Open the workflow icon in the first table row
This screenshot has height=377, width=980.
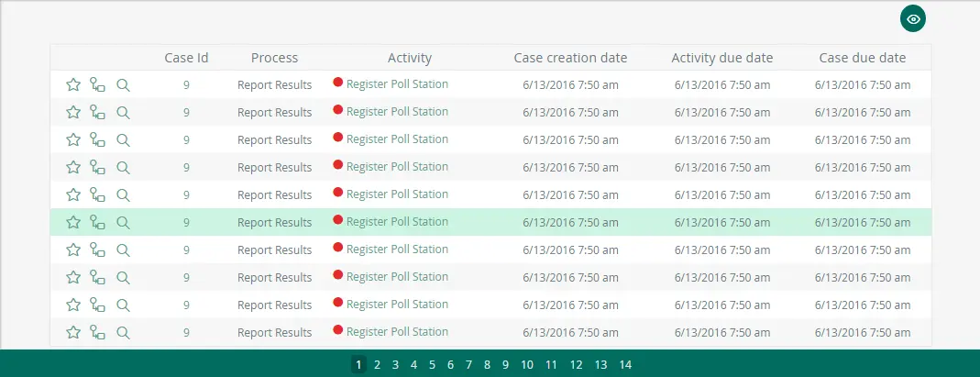tap(97, 84)
